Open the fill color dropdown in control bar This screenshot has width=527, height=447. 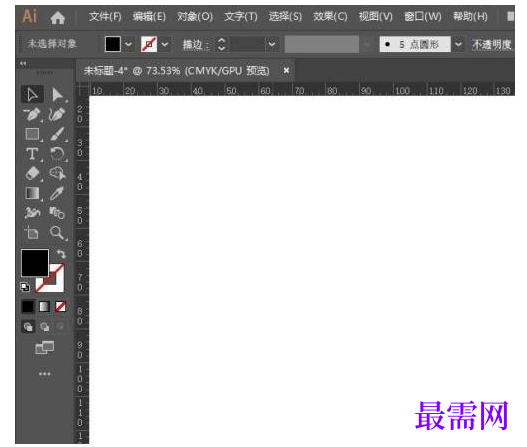pyautogui.click(x=128, y=44)
